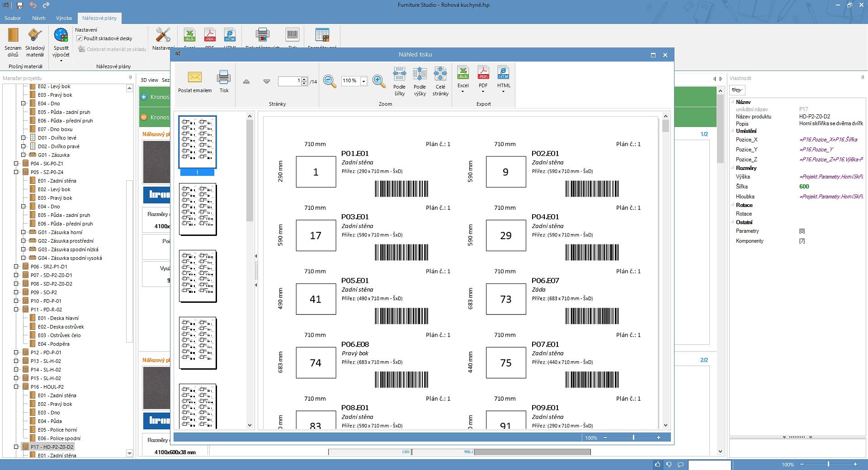Switch to Návrh ribbon tab
Screen dimensions: 868x470
(38, 18)
